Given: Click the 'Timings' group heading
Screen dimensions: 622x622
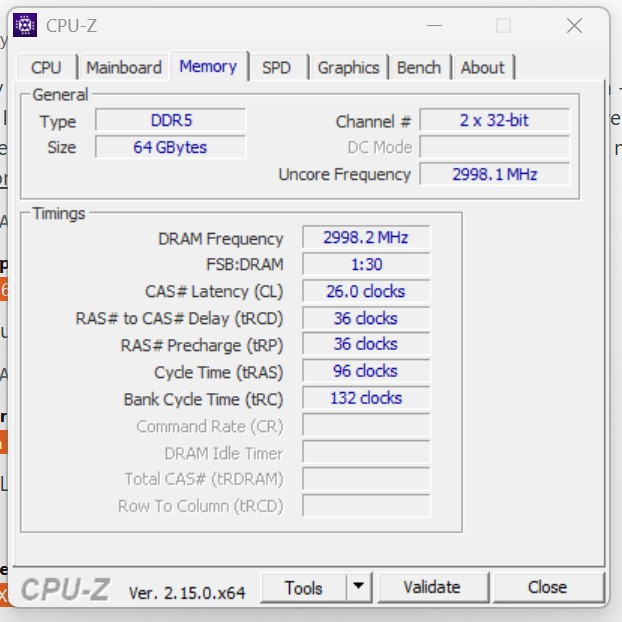Looking at the screenshot, I should [x=59, y=213].
